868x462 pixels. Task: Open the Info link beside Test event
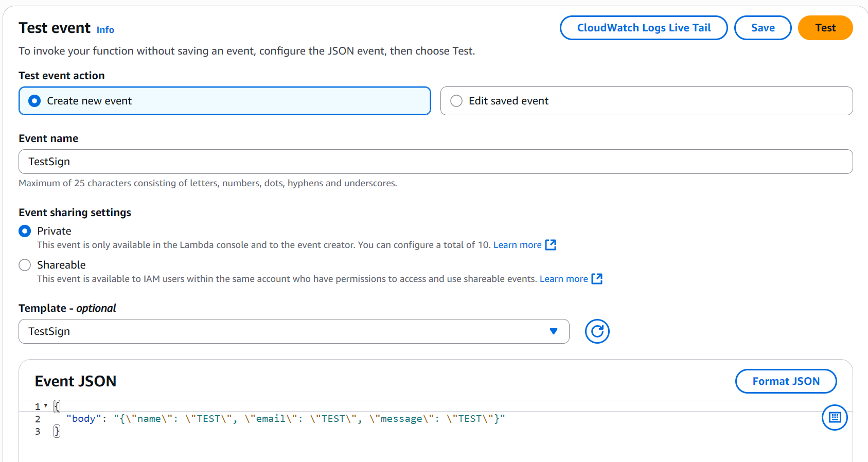pos(105,30)
